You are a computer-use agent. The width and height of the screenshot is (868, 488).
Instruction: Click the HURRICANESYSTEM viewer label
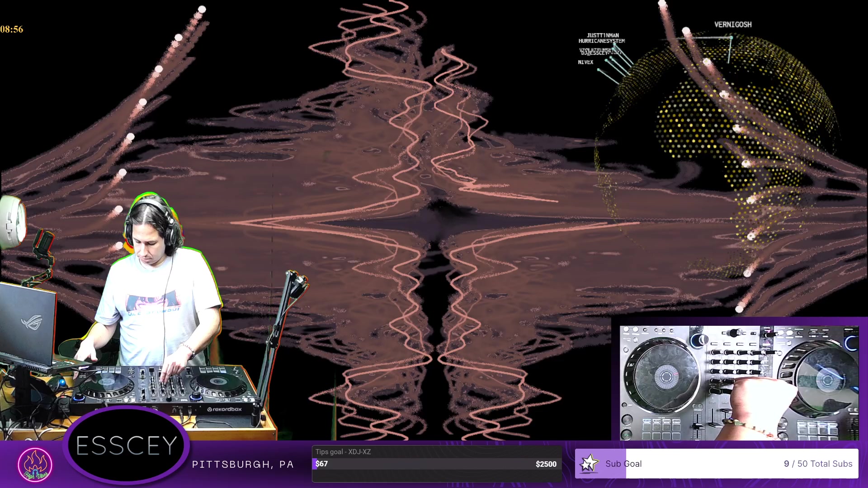click(x=602, y=41)
